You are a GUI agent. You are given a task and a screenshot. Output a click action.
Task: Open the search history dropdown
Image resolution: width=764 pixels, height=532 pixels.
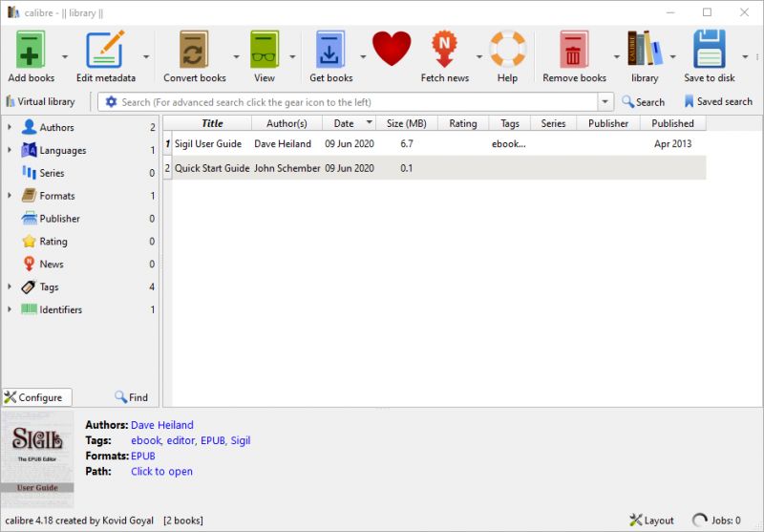pyautogui.click(x=605, y=102)
